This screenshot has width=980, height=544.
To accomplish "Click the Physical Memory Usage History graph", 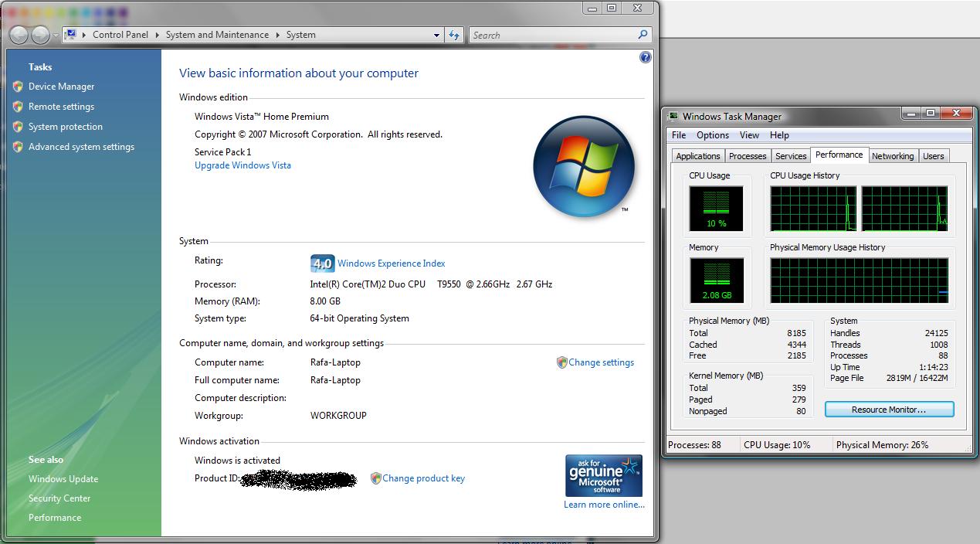I will 860,280.
